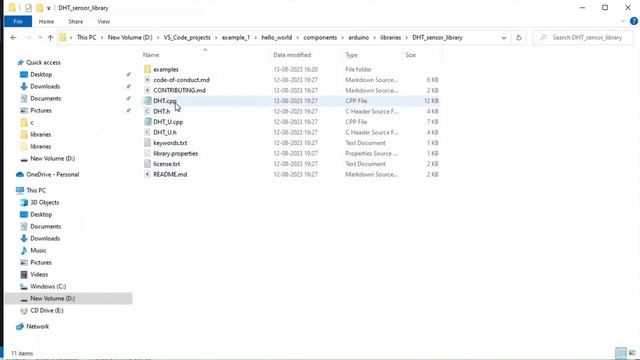The height and width of the screenshot is (360, 640).
Task: Open recent locations dropdown arrow
Action: [x=40, y=38]
